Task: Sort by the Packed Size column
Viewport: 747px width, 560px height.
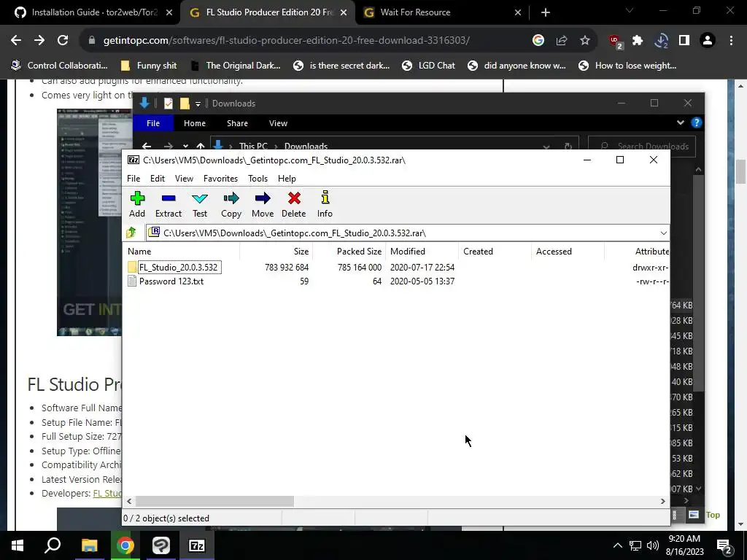Action: [x=349, y=252]
